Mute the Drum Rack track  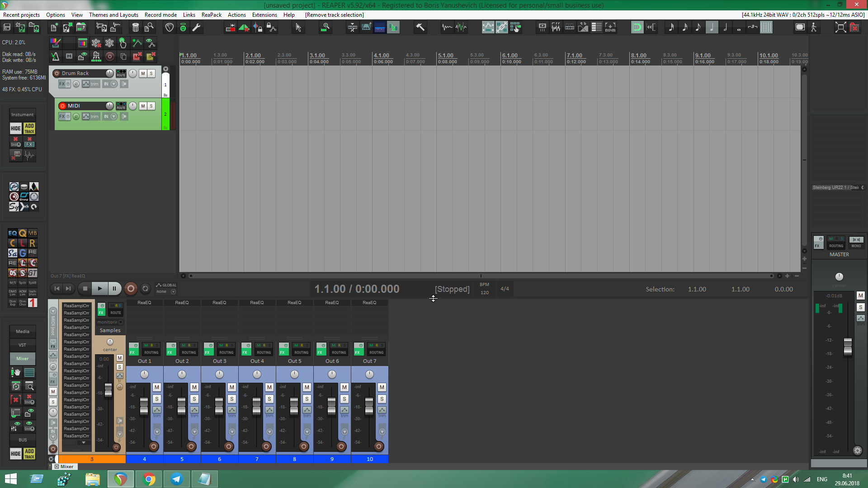tap(143, 73)
